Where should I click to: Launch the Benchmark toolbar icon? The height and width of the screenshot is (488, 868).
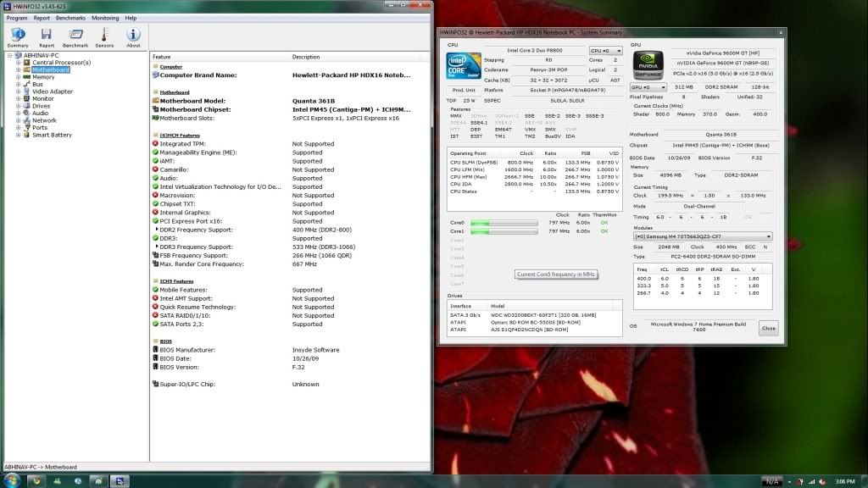(75, 37)
